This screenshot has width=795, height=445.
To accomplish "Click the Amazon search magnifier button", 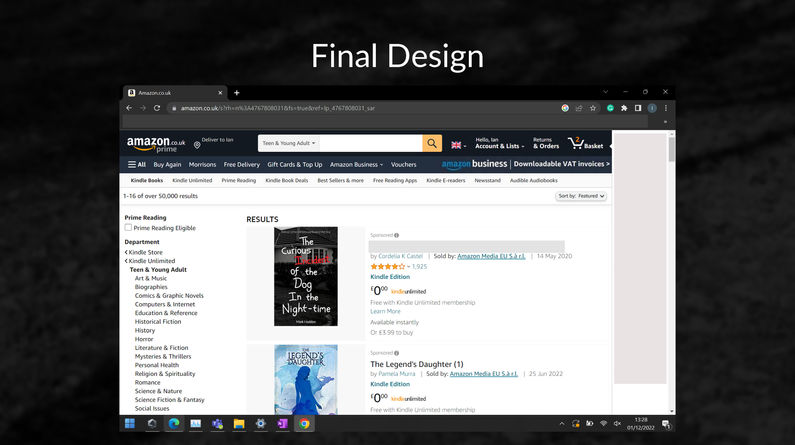I will click(x=432, y=143).
